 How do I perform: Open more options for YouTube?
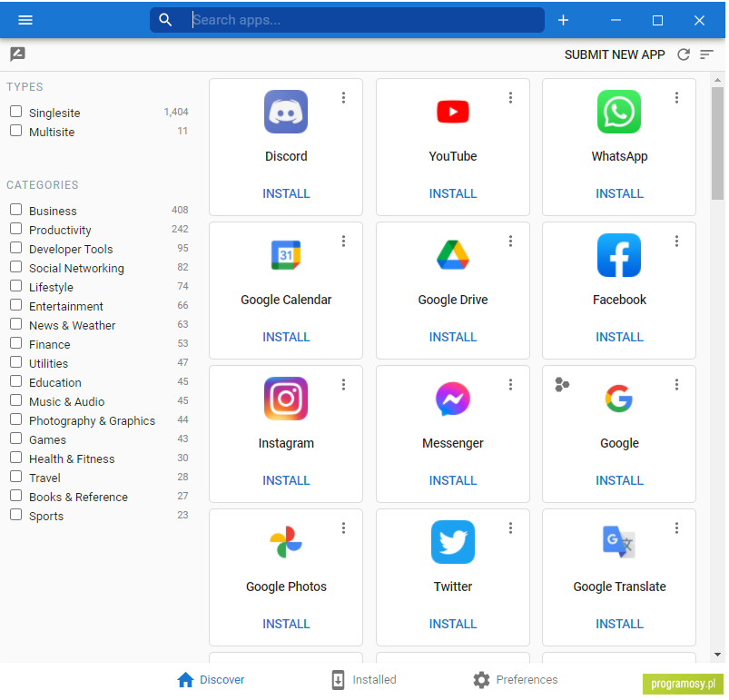510,98
